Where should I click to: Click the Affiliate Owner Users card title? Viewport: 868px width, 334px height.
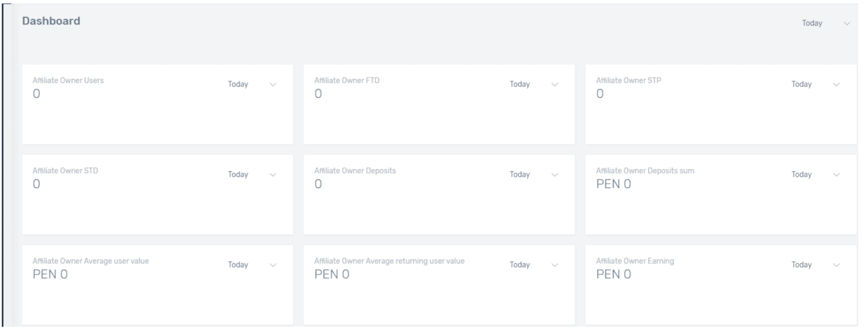pyautogui.click(x=68, y=80)
